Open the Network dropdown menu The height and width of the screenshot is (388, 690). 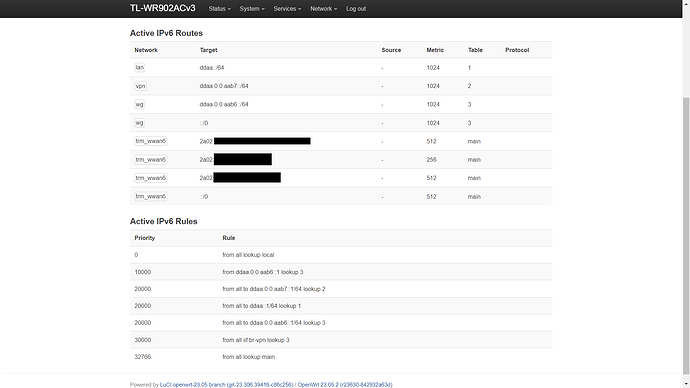point(323,9)
